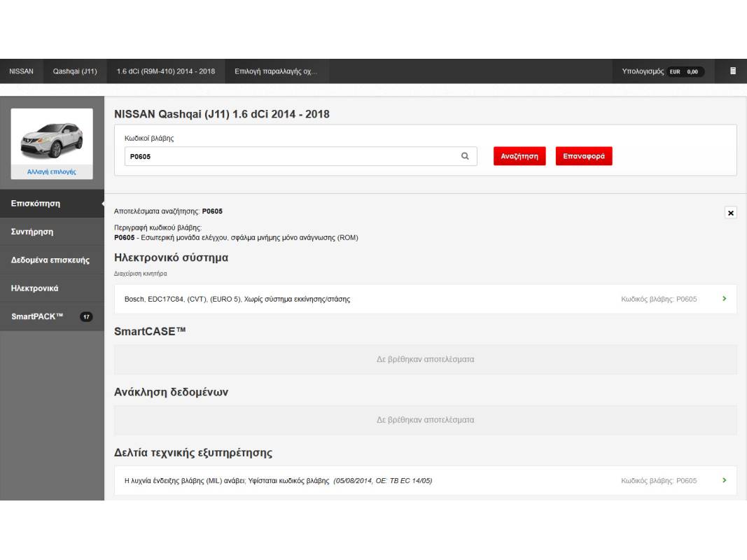747x560 pixels.
Task: Open Ηλεκτρονικά in the sidebar
Action: 52,288
